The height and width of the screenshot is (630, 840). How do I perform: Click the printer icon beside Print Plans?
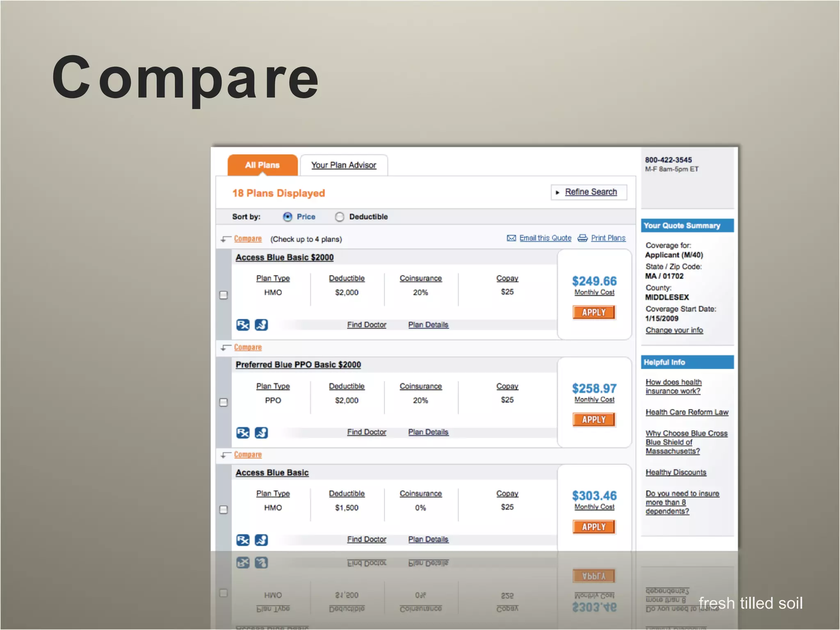coord(582,238)
